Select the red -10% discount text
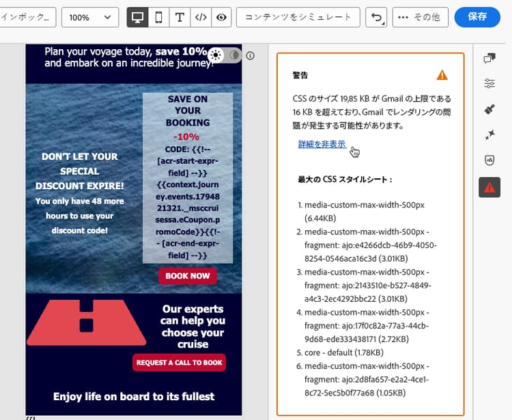The width and height of the screenshot is (512, 420). [186, 137]
